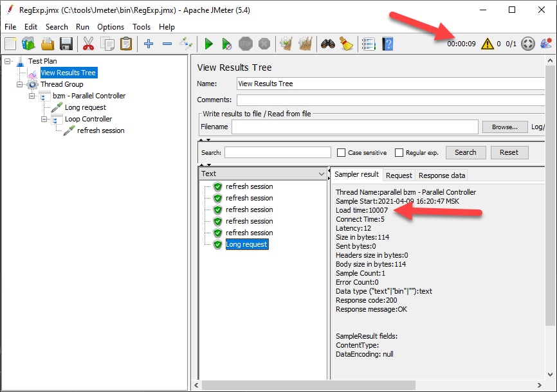
Task: Toggle Regular exp. checkbox
Action: point(399,153)
